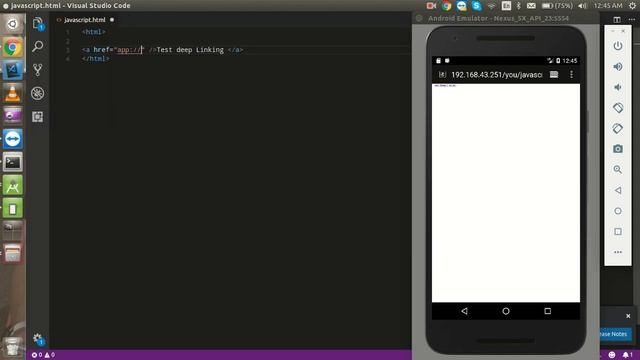
Task: Open the Bluetooth indicator in the top panel
Action: (x=518, y=6)
